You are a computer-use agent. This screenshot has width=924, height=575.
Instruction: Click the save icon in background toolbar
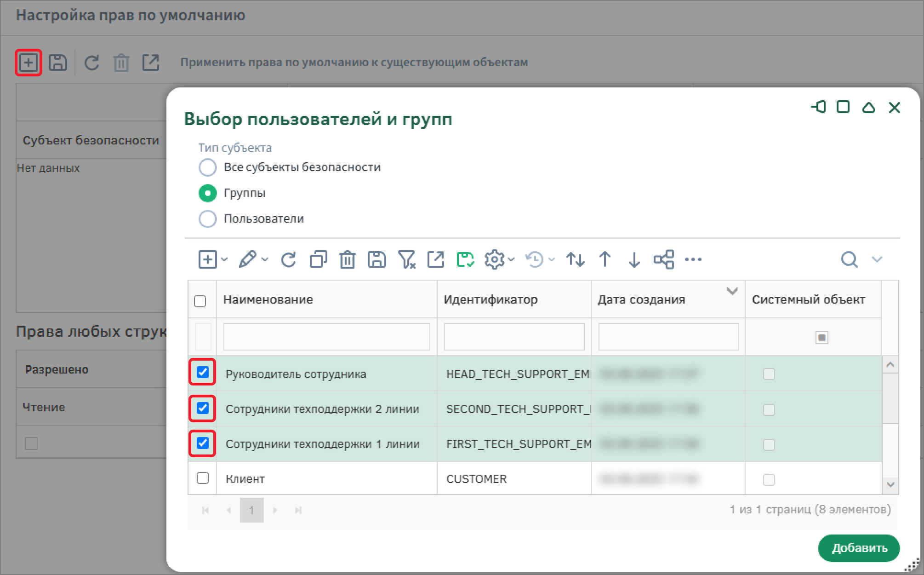pos(58,63)
